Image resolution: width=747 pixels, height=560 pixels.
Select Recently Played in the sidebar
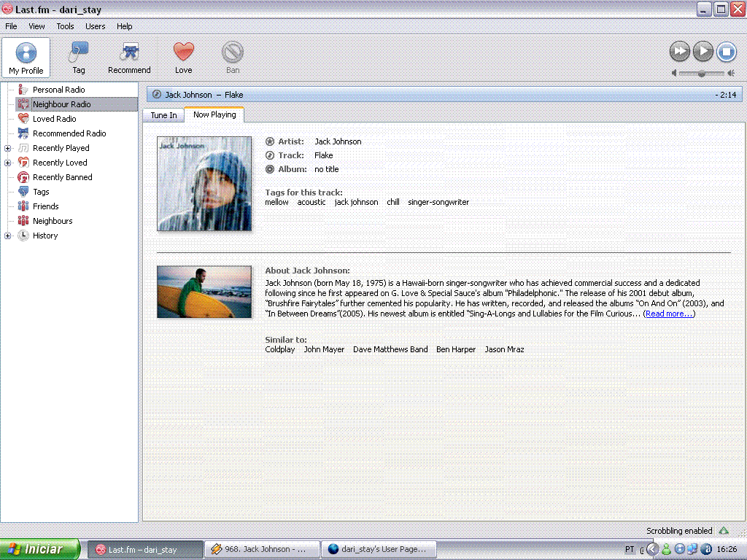[x=61, y=148]
